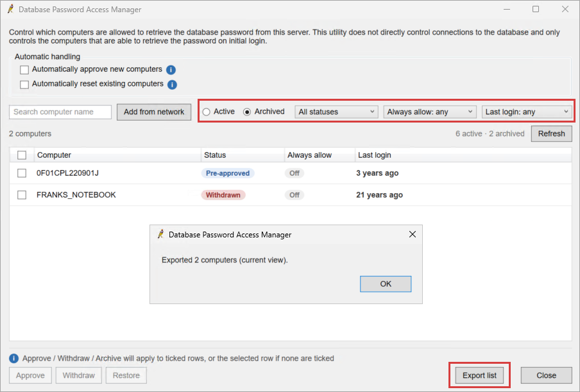Click info icon beside approve new computers
Image resolution: width=580 pixels, height=392 pixels.
pyautogui.click(x=171, y=70)
